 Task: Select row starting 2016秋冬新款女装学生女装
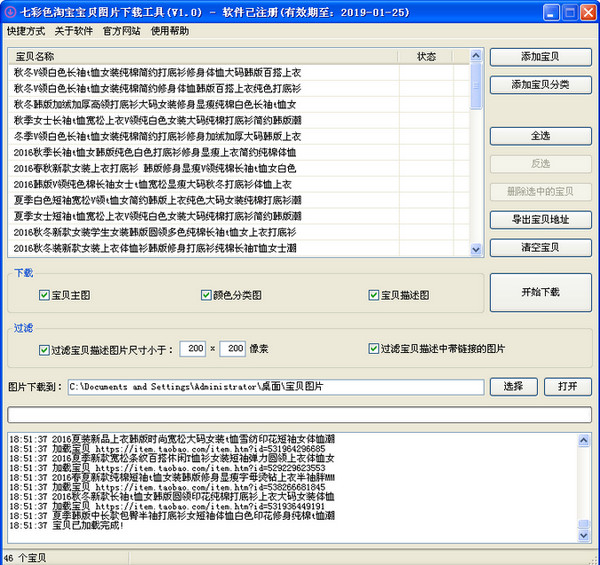[239, 232]
